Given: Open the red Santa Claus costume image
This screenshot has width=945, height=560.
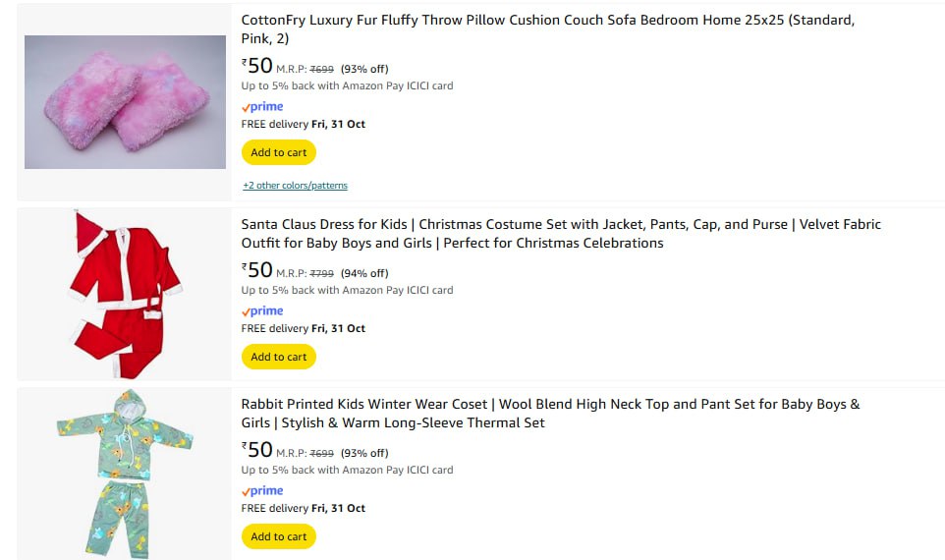Looking at the screenshot, I should (x=125, y=294).
